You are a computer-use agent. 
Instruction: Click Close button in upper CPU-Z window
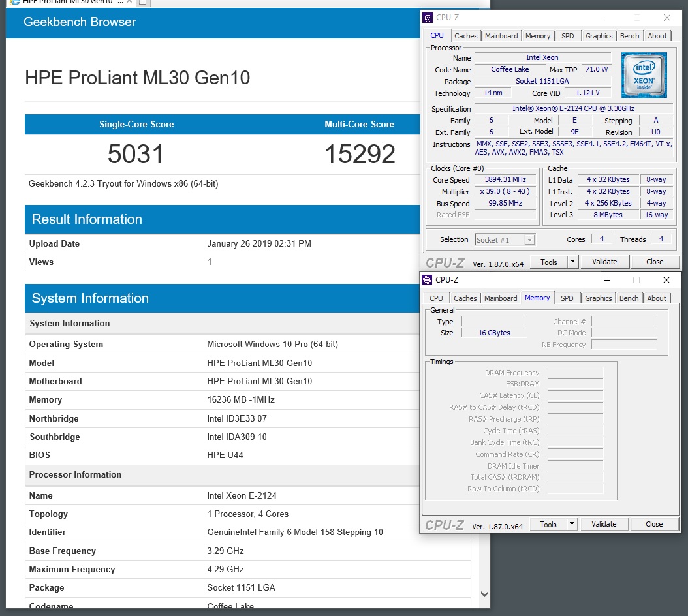[655, 262]
